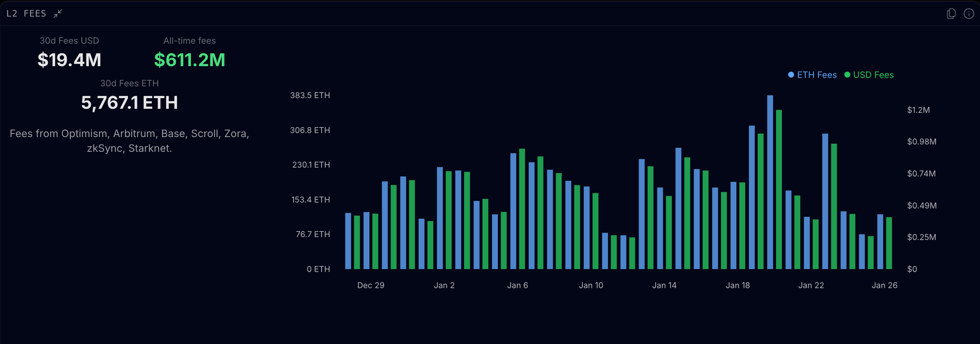Image resolution: width=980 pixels, height=344 pixels.
Task: Click the Jan 26 axis date label
Action: pyautogui.click(x=884, y=286)
